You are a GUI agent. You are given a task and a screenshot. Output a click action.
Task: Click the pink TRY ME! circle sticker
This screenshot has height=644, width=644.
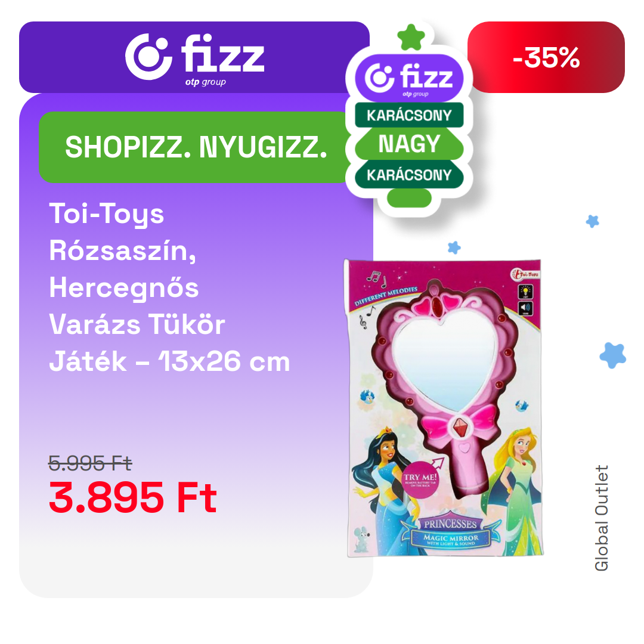coord(420,480)
